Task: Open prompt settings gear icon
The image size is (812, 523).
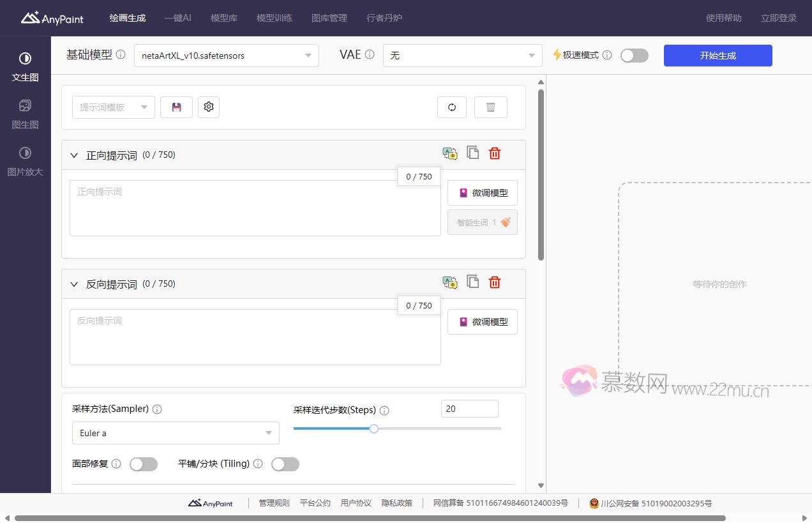Action: click(x=209, y=107)
